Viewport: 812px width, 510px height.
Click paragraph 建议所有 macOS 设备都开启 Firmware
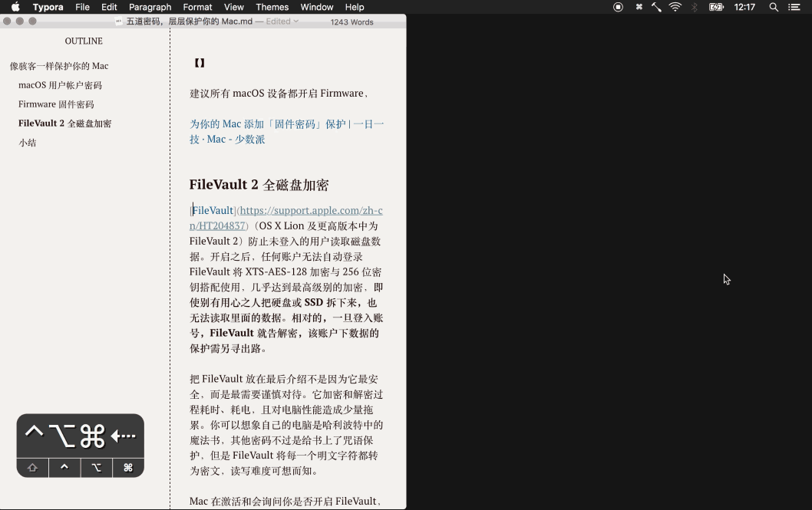click(279, 93)
